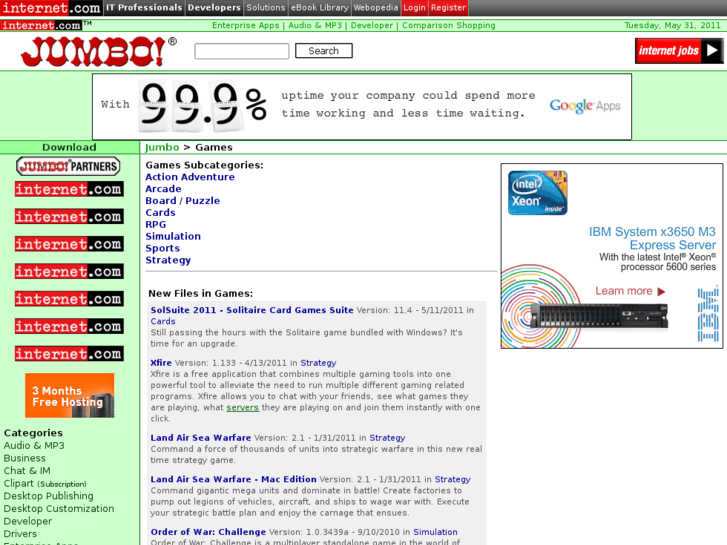Click Learn more in the IBM ad
Viewport: 727px width, 545px height.
[x=630, y=291]
